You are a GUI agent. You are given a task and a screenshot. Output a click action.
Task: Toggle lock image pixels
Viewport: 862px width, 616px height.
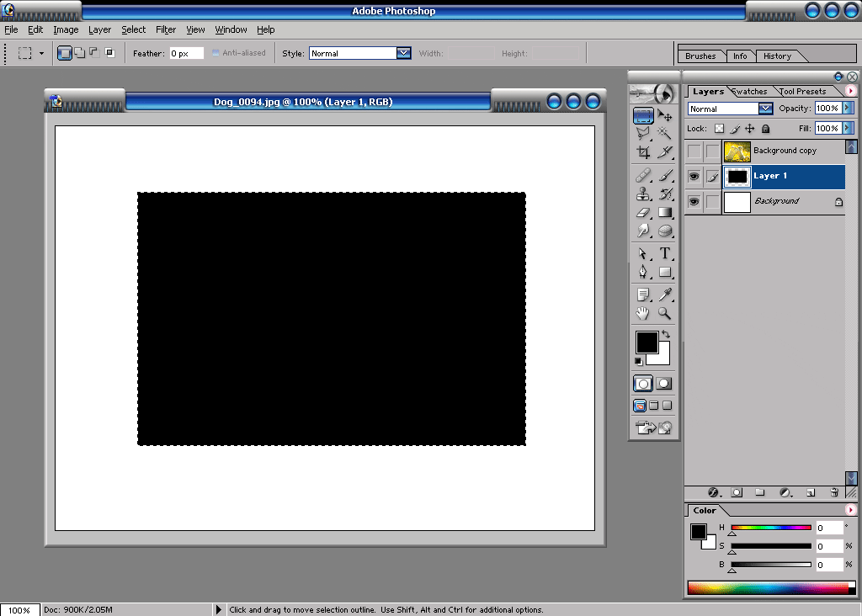734,129
